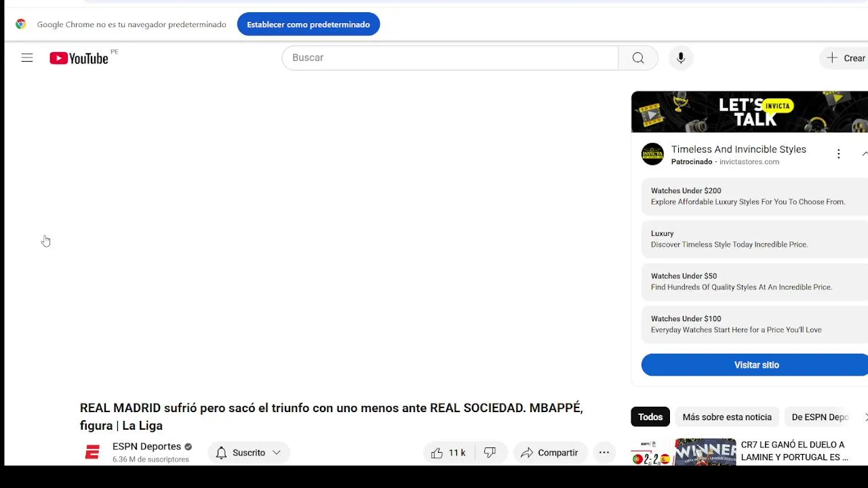Click the magnifier search button

pos(638,58)
